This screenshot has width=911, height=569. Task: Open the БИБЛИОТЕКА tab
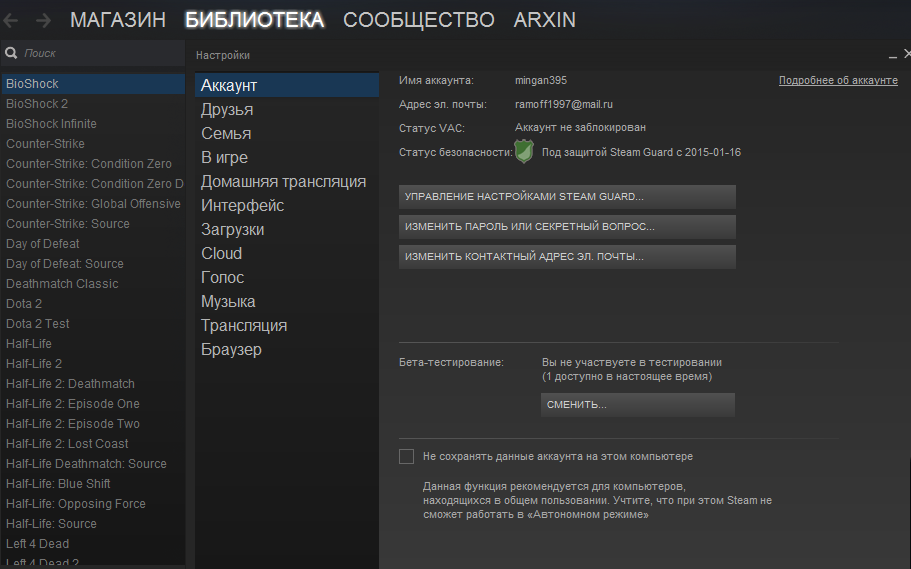pos(254,20)
